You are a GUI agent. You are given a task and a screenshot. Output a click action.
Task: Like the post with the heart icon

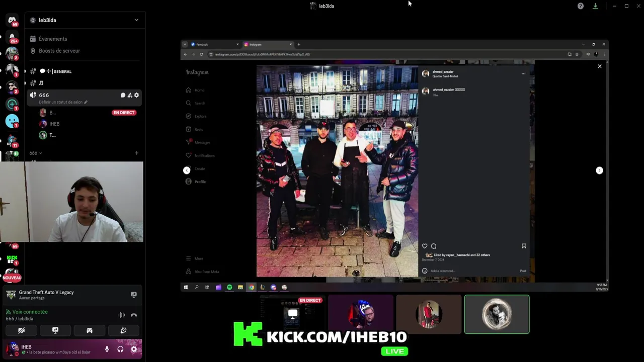coord(425,246)
